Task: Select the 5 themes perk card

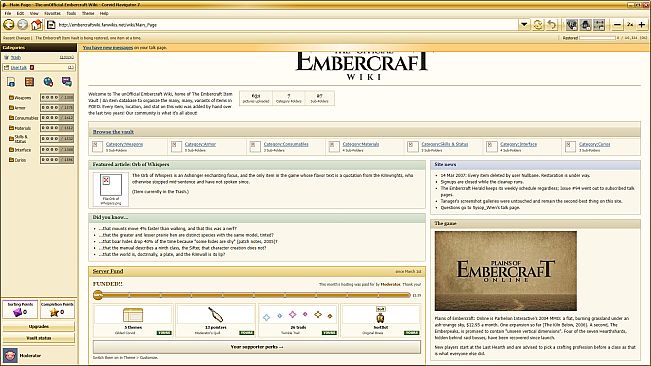Action: tap(133, 320)
